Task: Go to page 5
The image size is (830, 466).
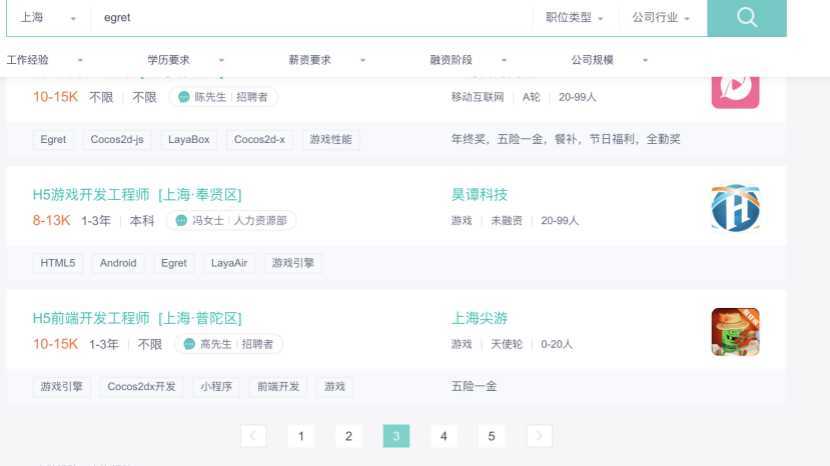Action: click(x=491, y=436)
